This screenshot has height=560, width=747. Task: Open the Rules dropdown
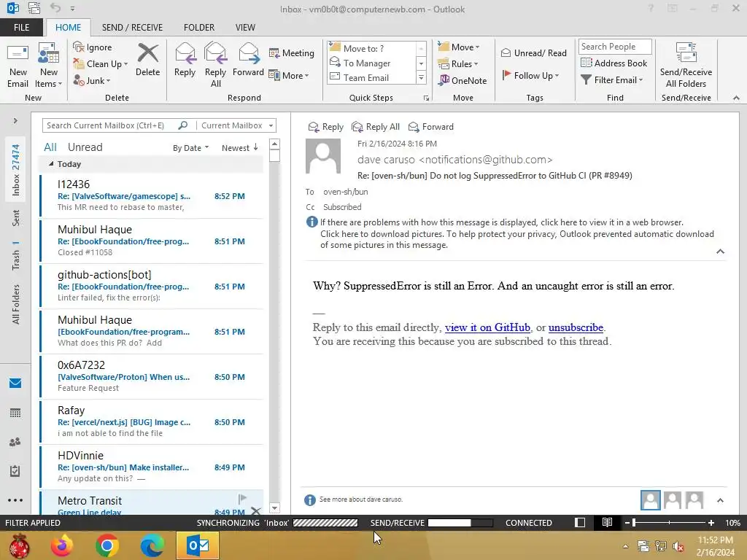pos(457,64)
